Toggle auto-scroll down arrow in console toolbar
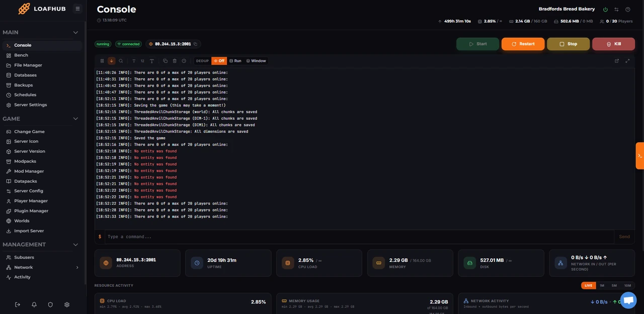 (x=111, y=61)
